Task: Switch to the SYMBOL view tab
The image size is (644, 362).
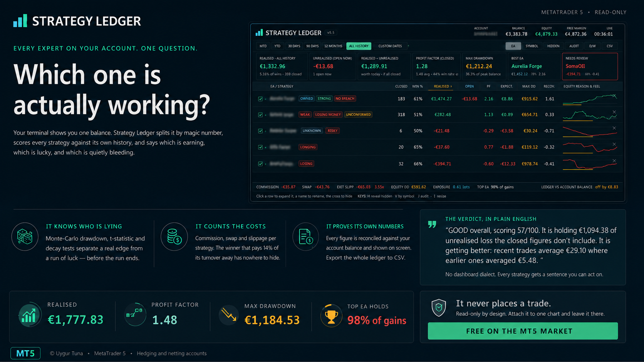Action: click(x=532, y=46)
